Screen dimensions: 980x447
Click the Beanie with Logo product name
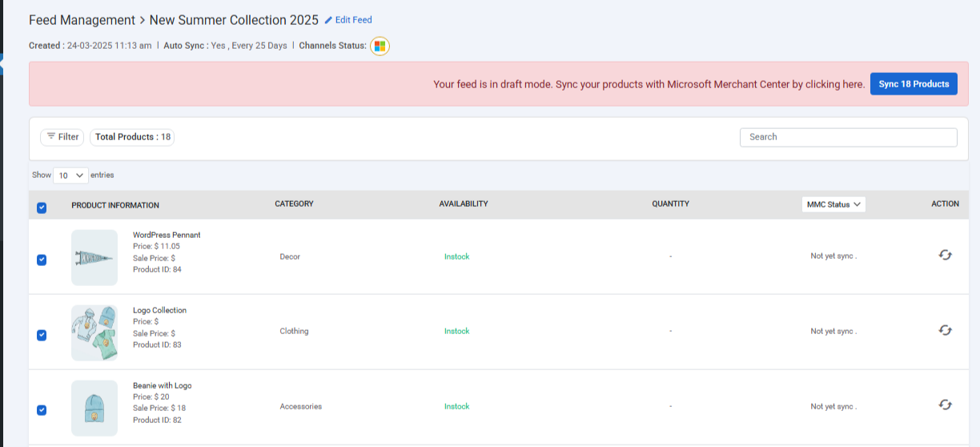pyautogui.click(x=163, y=385)
